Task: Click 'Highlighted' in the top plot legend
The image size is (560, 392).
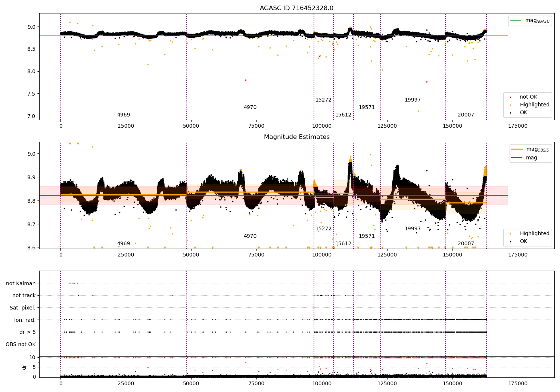Action: (534, 105)
